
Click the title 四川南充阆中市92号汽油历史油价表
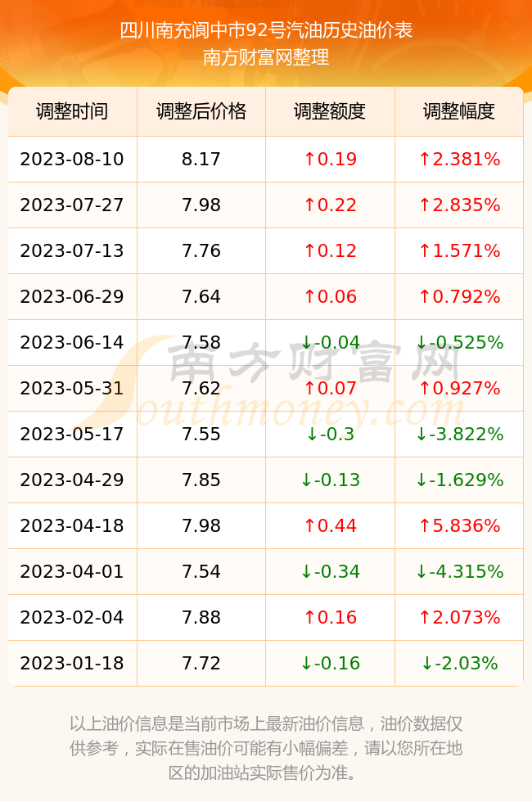(x=266, y=30)
